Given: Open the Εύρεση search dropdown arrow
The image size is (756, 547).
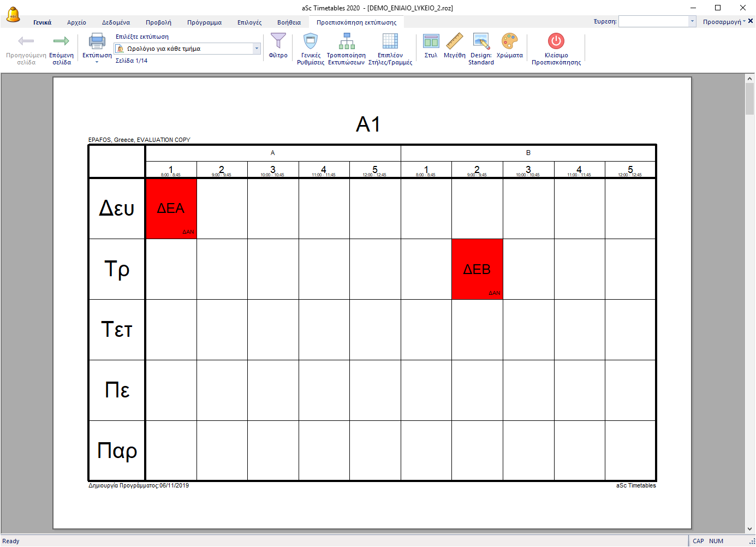Looking at the screenshot, I should tap(692, 21).
